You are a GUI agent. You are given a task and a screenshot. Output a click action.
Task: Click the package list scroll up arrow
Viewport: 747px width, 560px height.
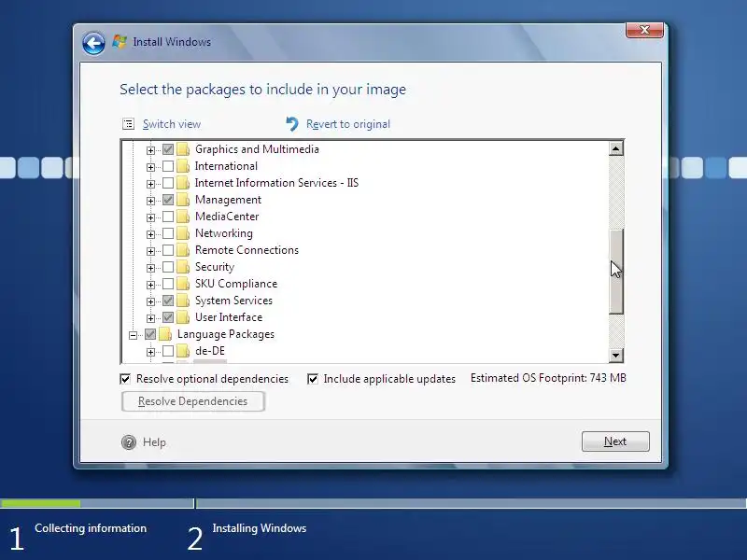point(616,148)
